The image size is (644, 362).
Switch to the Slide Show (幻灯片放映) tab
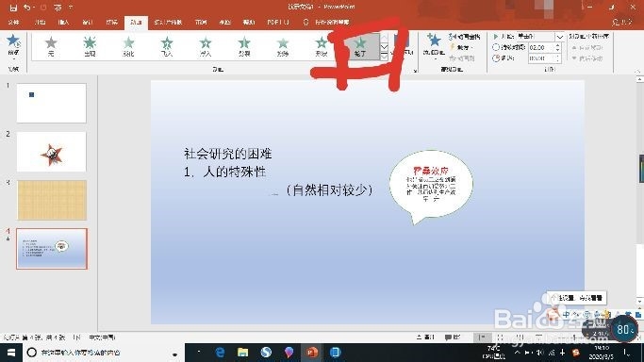point(168,23)
